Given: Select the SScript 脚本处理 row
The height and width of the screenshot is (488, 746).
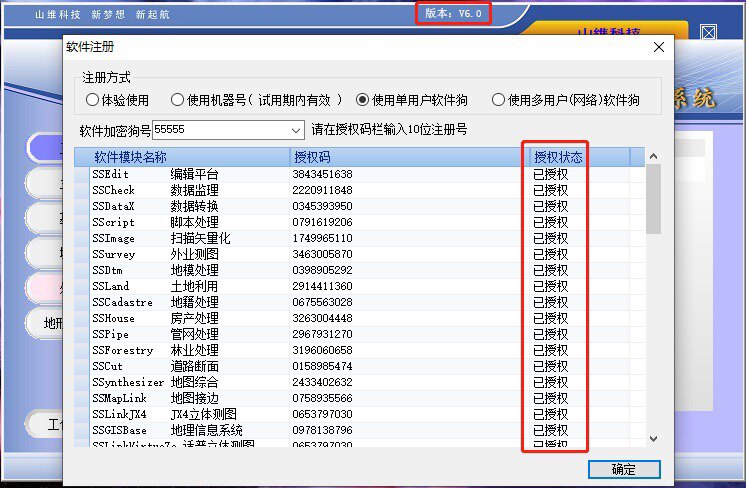Looking at the screenshot, I should (360, 222).
